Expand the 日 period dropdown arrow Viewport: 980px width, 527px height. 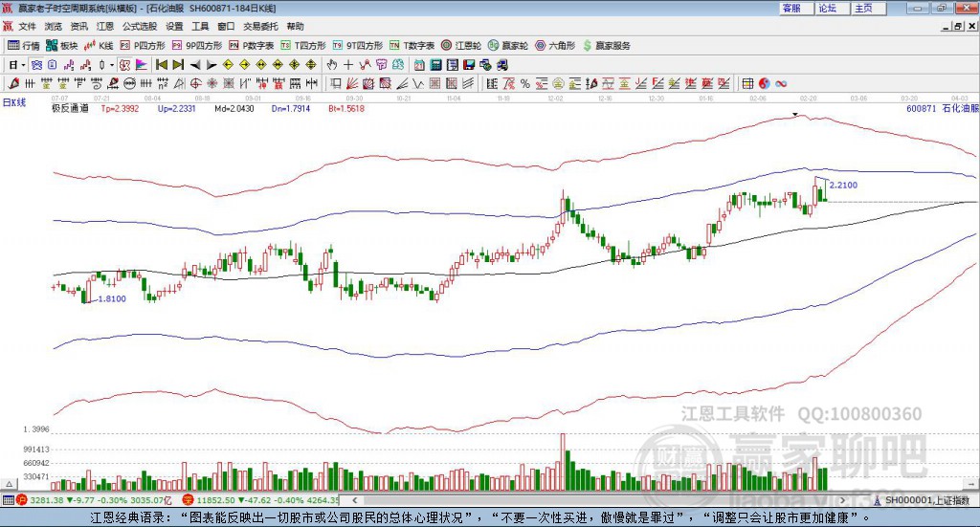[x=23, y=65]
